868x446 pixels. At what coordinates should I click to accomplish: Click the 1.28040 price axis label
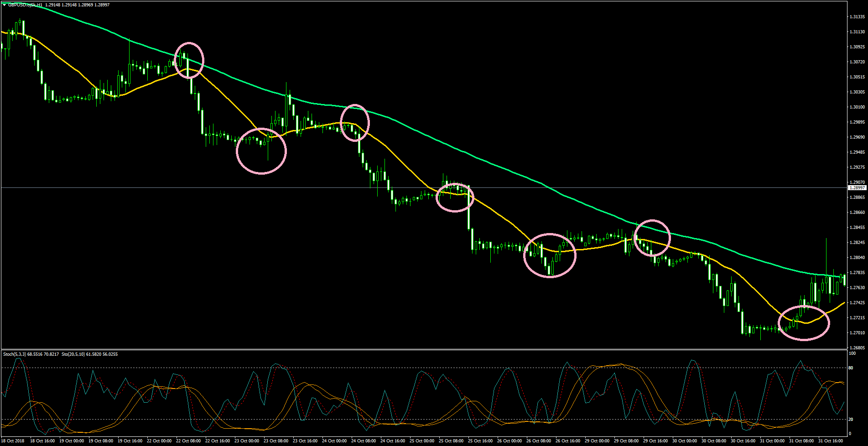pyautogui.click(x=857, y=258)
